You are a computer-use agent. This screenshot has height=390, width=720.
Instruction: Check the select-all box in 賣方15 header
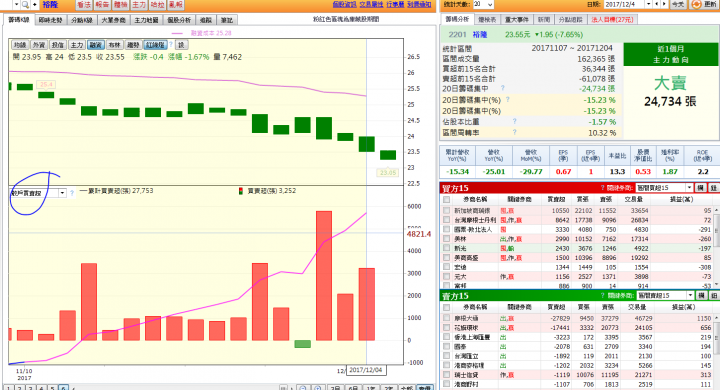point(446,307)
